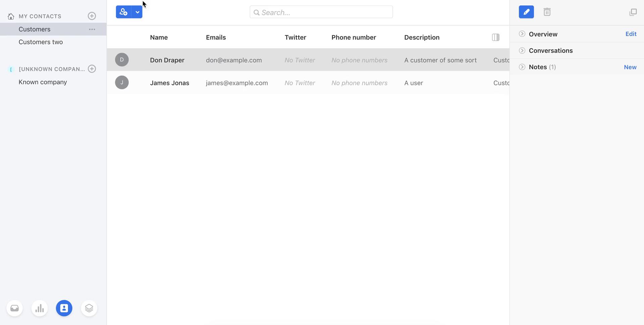
Task: Click the 'A customer of some sort' description
Action: 440,60
